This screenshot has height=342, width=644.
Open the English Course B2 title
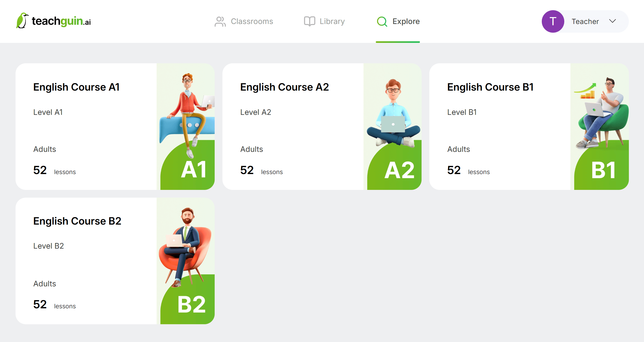tap(77, 221)
